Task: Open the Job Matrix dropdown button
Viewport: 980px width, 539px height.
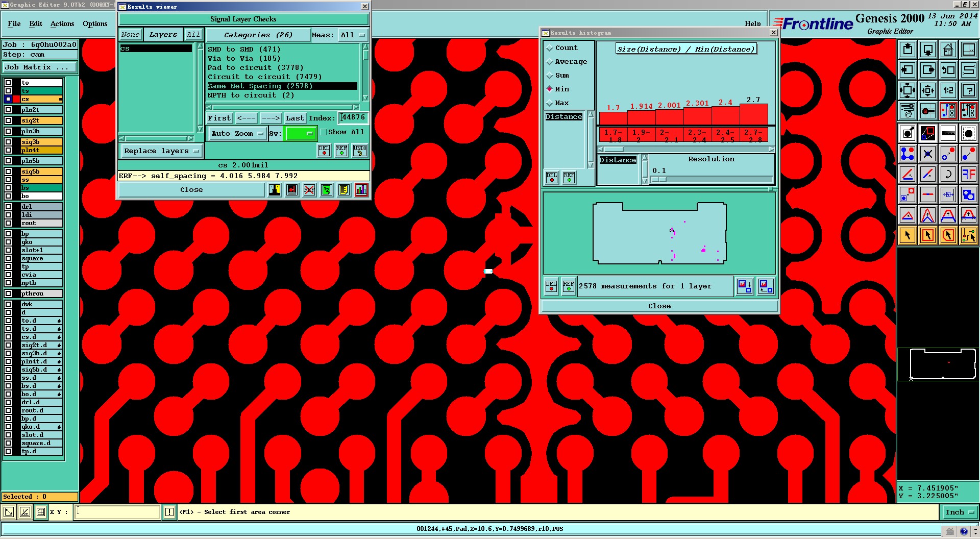Action: click(40, 67)
